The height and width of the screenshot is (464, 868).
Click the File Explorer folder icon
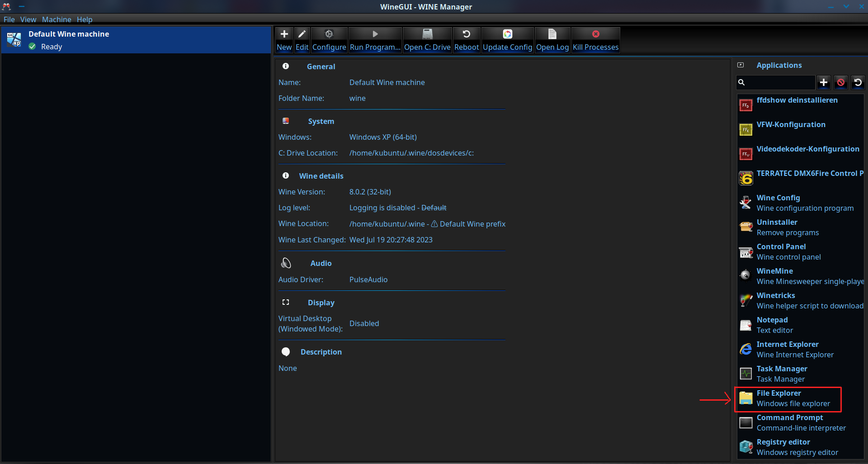pos(746,398)
